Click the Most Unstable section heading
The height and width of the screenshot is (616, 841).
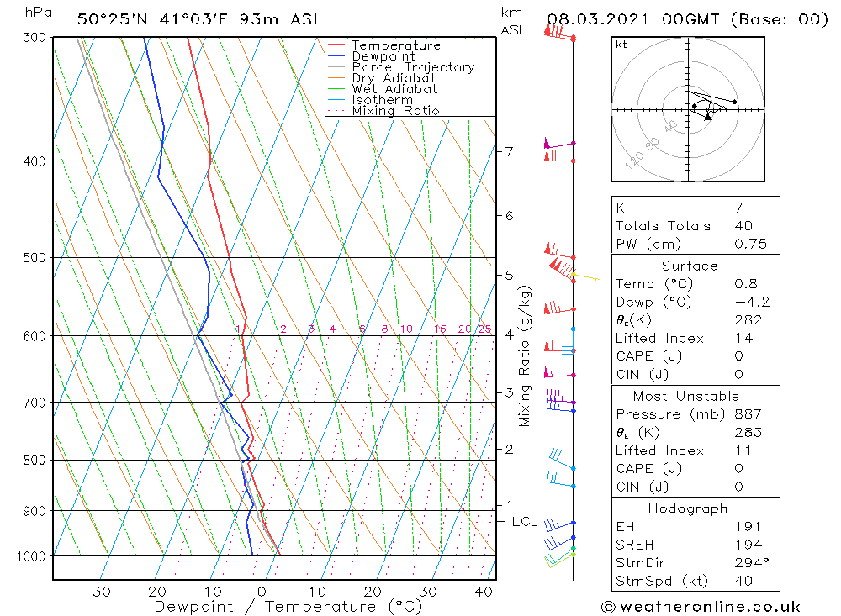click(x=686, y=396)
